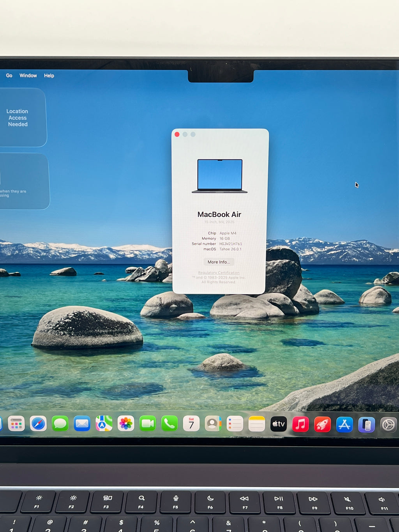Open the Help menu
The image size is (399, 532).
49,76
